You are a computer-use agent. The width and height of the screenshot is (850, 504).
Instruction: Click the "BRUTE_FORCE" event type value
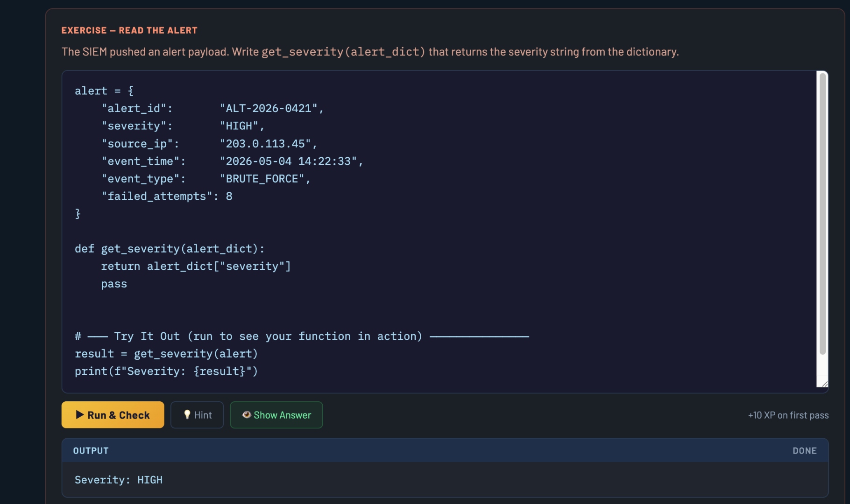[x=262, y=179]
